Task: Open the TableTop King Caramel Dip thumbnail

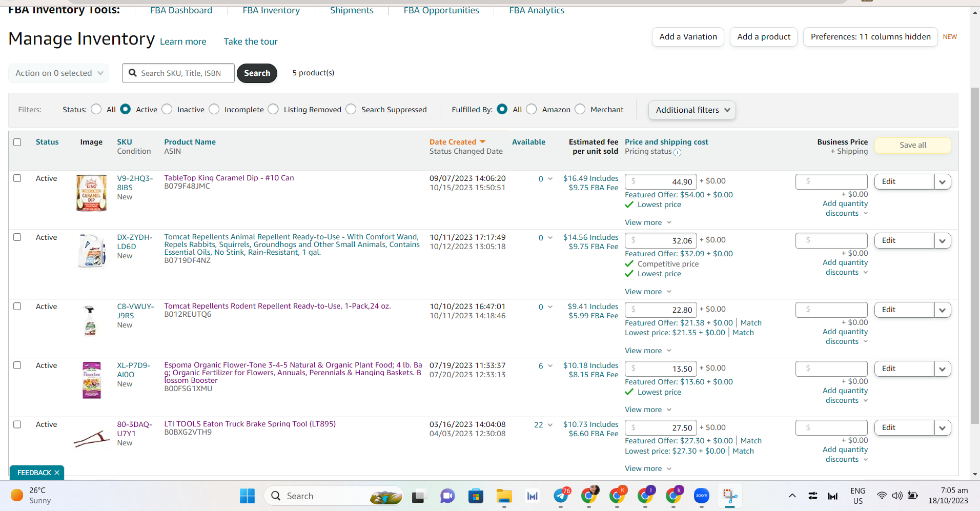Action: click(x=91, y=193)
